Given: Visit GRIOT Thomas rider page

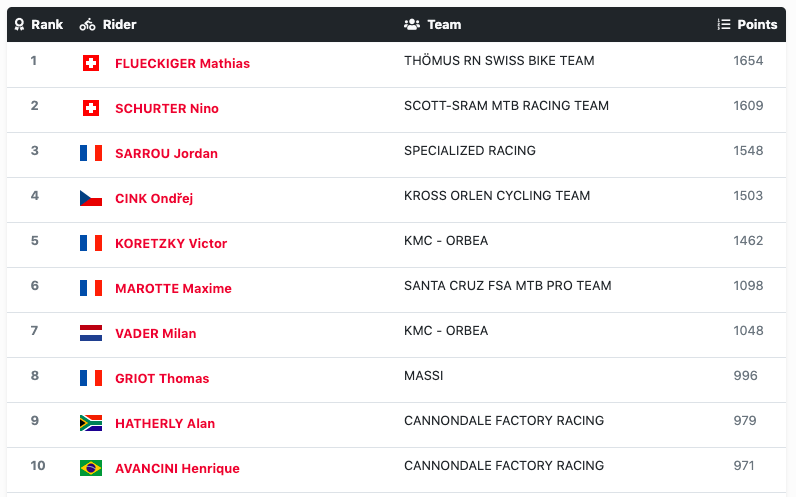Looking at the screenshot, I should [x=162, y=378].
